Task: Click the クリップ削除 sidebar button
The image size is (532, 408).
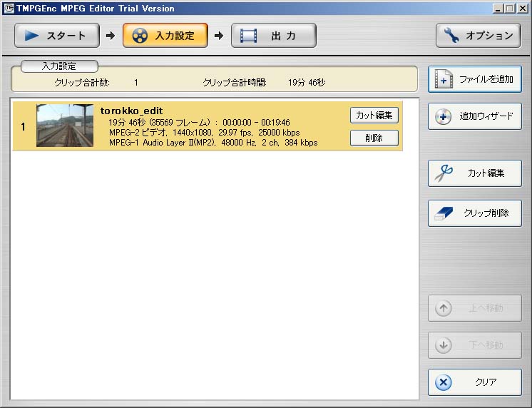Action: tap(475, 213)
